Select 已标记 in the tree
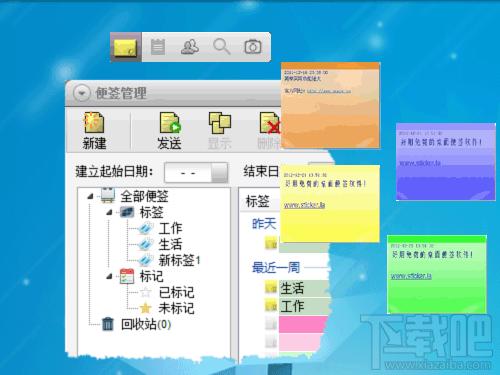Image resolution: width=500 pixels, height=375 pixels. 176,292
